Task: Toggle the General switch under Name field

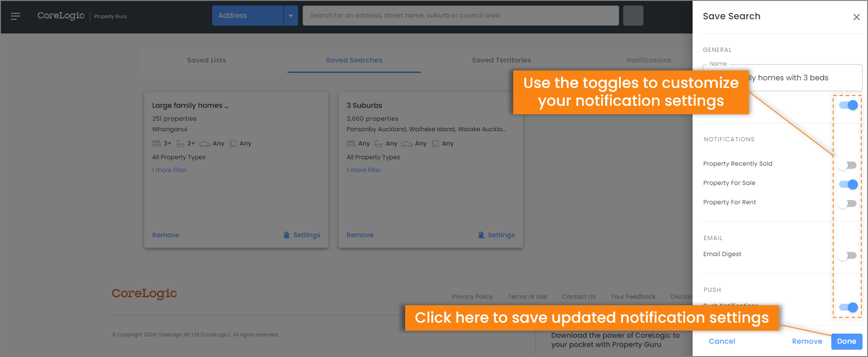Action: coord(848,105)
